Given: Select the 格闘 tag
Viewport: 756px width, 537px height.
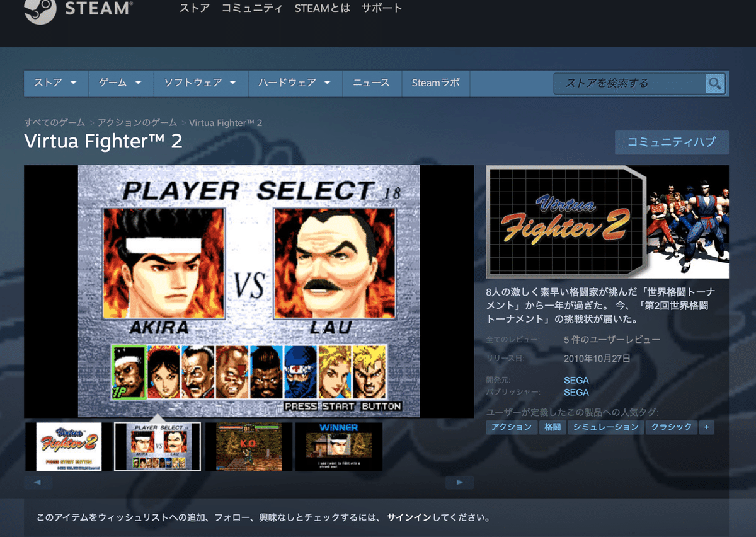Looking at the screenshot, I should 552,427.
